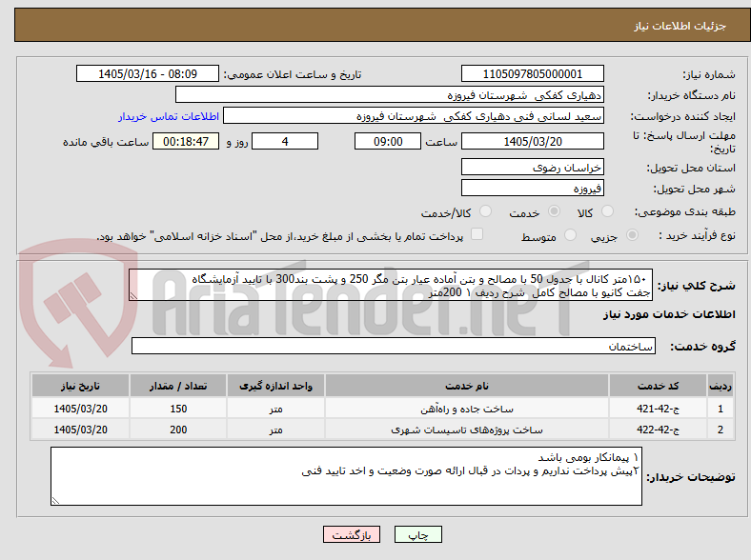Screen dimensions: 751x560
Task: Click row number 1 cell
Action: (x=721, y=409)
